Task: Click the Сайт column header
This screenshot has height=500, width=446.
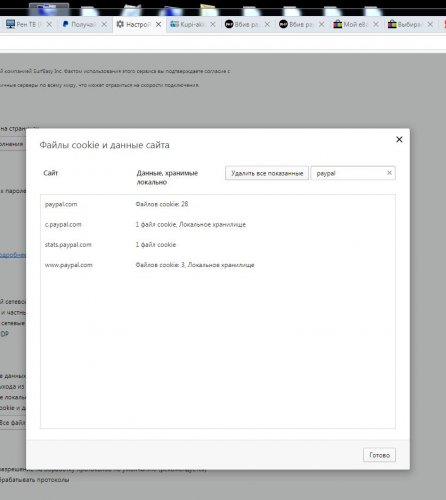Action: click(51, 173)
